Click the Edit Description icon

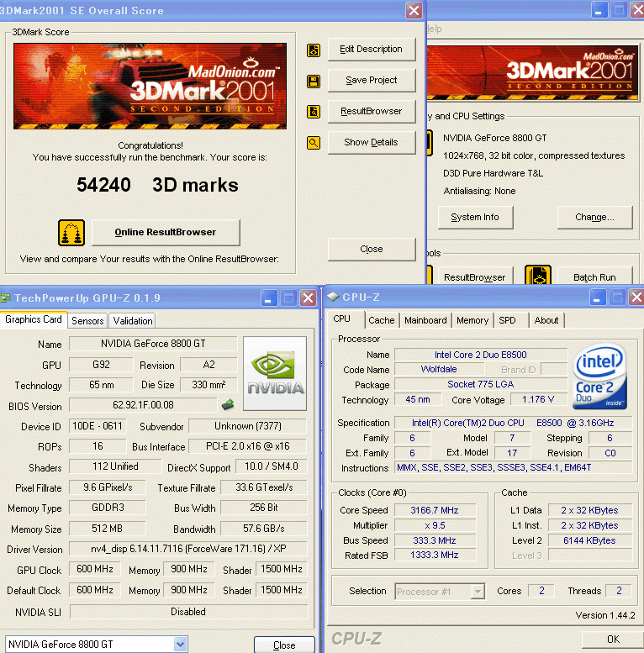click(314, 50)
